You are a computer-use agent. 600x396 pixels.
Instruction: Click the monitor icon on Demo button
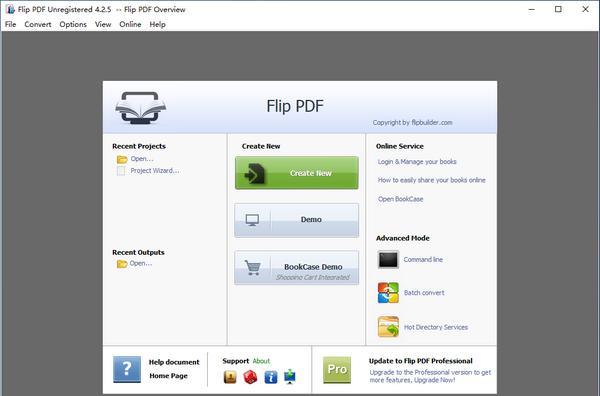pyautogui.click(x=252, y=220)
